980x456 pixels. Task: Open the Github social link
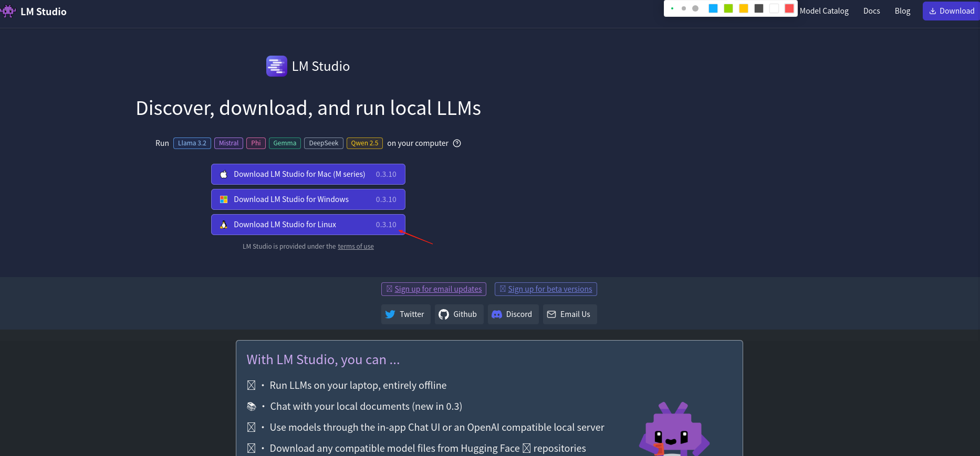click(458, 314)
